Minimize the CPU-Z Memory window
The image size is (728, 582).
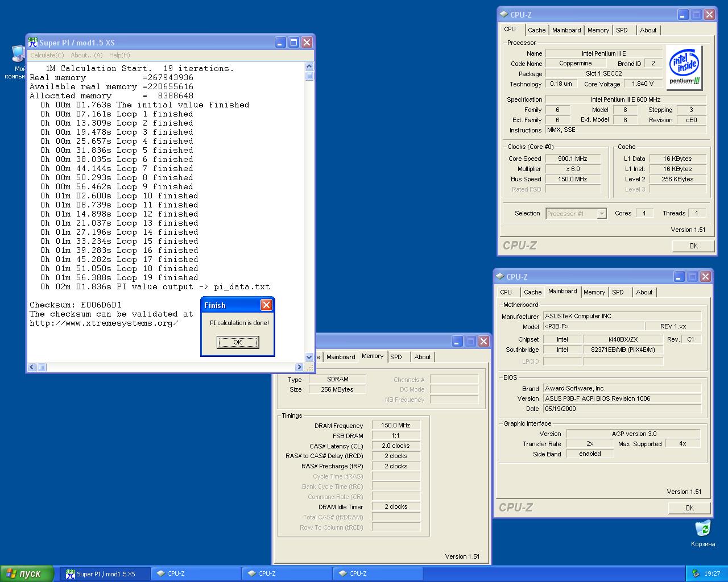[x=457, y=342]
